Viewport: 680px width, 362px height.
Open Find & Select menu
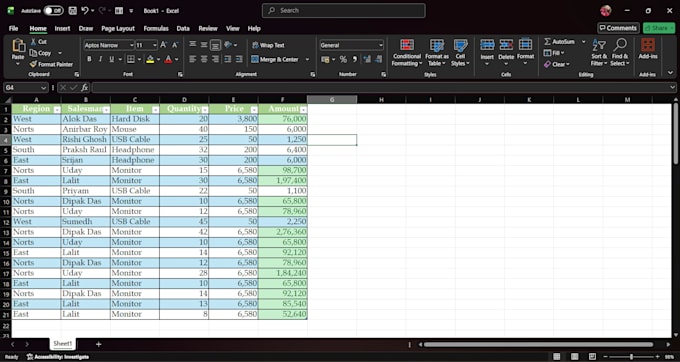pos(620,53)
